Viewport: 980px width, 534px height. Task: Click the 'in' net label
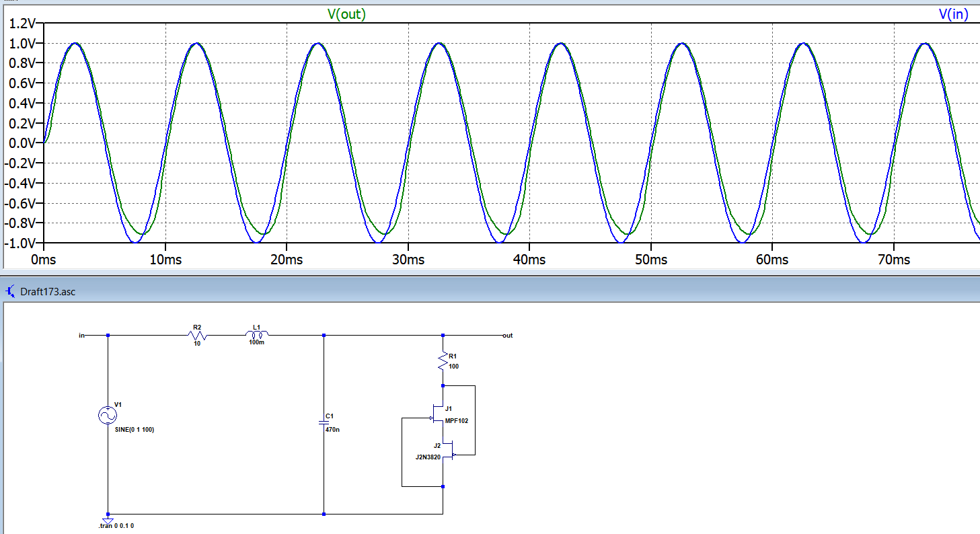81,335
